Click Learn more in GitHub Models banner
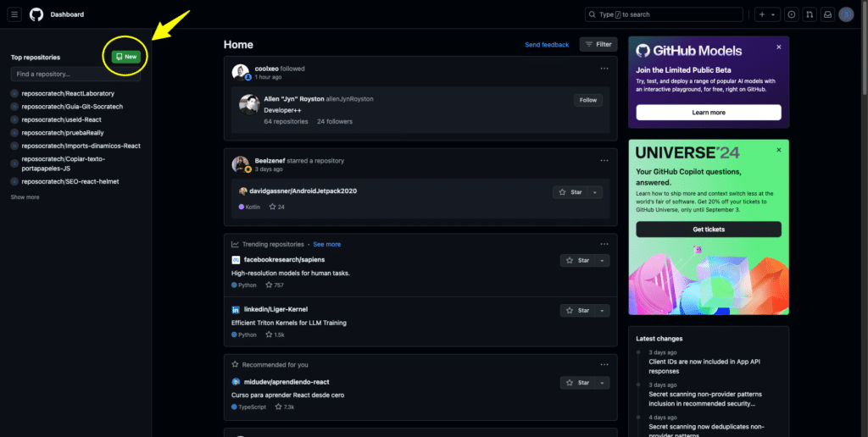This screenshot has height=437, width=868. (709, 113)
